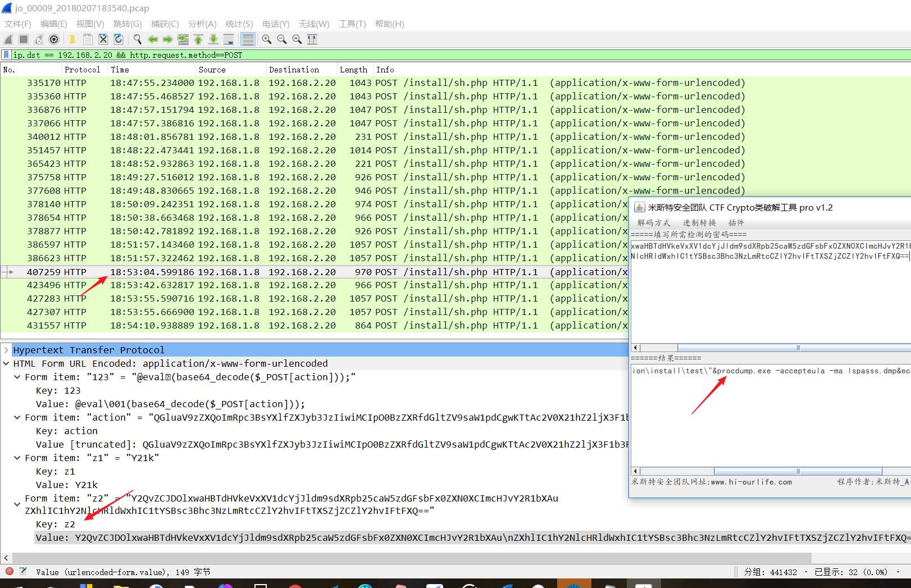This screenshot has height=588, width=911.
Task: Sort packets by Source column
Action: tap(231, 70)
